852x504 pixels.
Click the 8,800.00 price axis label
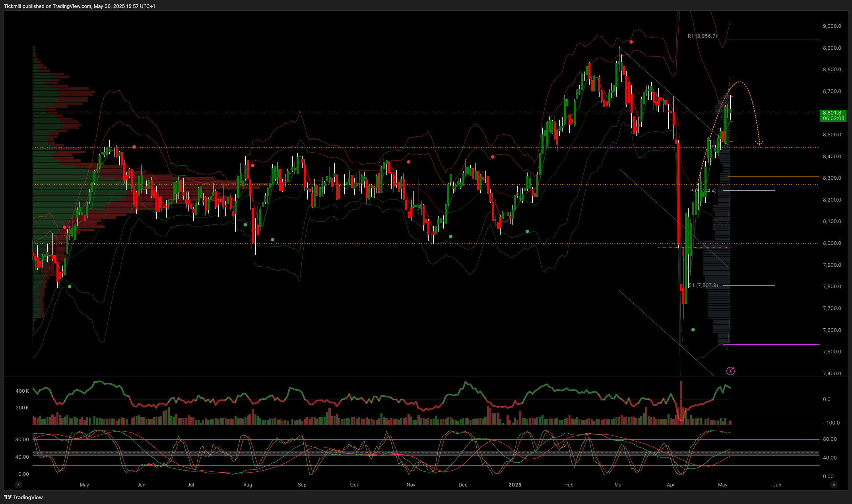832,70
